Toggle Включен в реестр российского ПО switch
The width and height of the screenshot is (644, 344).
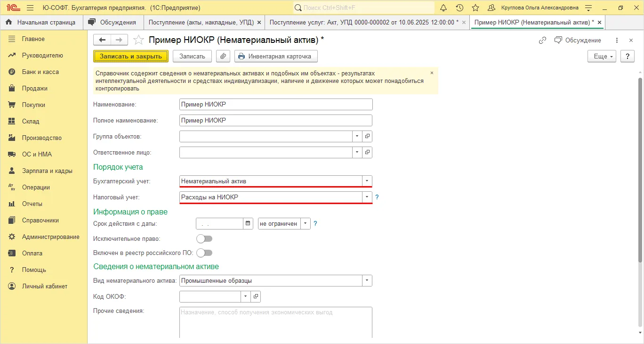pos(204,253)
